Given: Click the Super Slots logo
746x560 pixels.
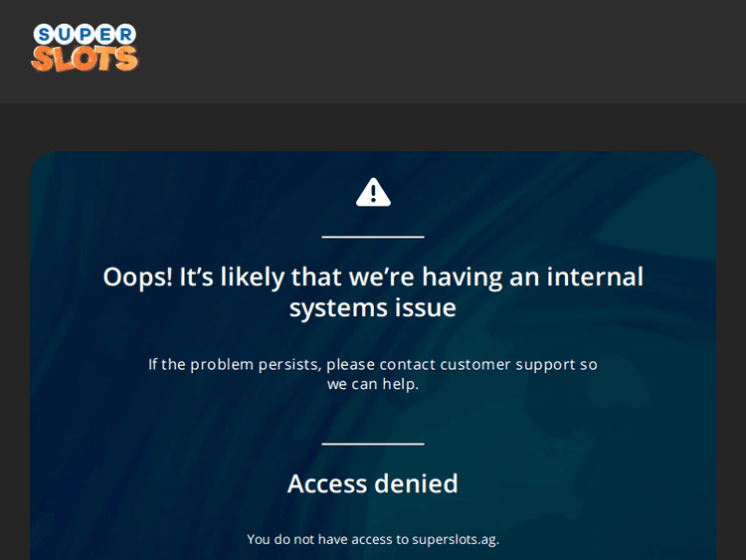Looking at the screenshot, I should click(x=85, y=48).
